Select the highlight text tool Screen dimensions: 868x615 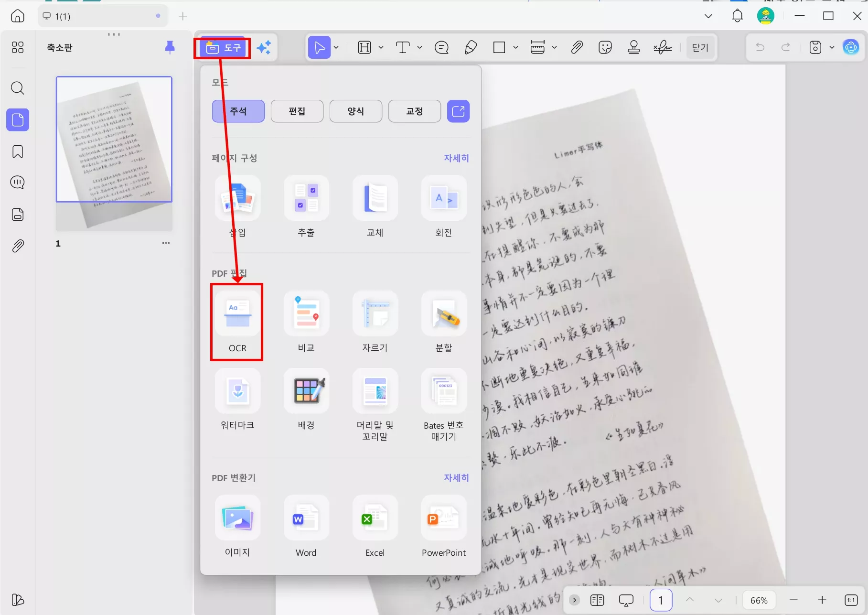pyautogui.click(x=364, y=47)
